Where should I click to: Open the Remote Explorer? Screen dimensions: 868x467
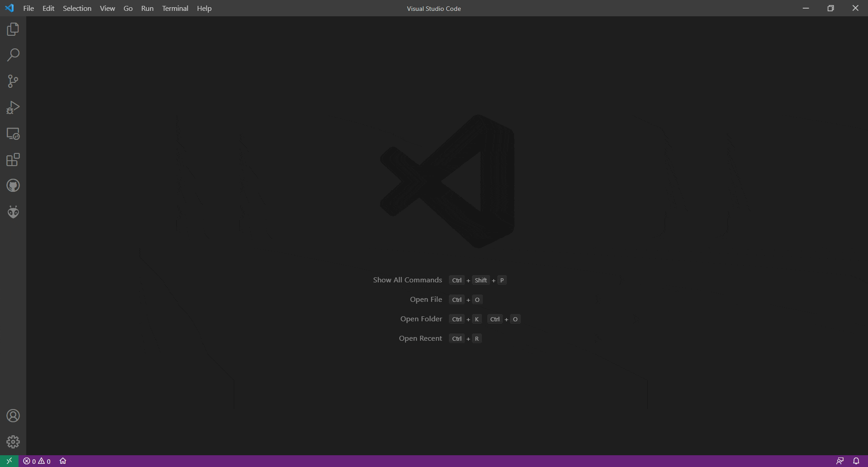13,133
